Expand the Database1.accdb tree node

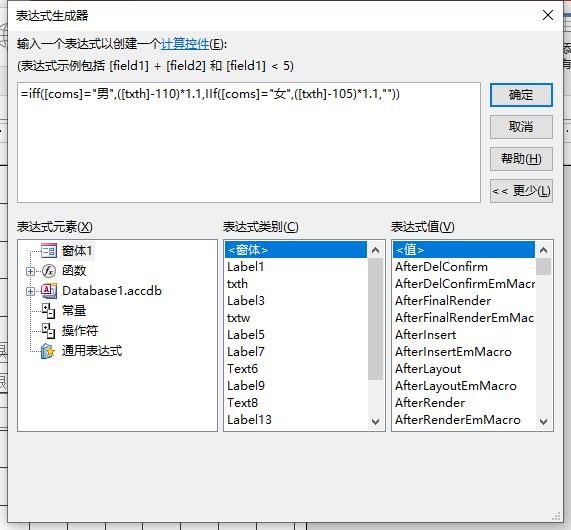point(31,291)
